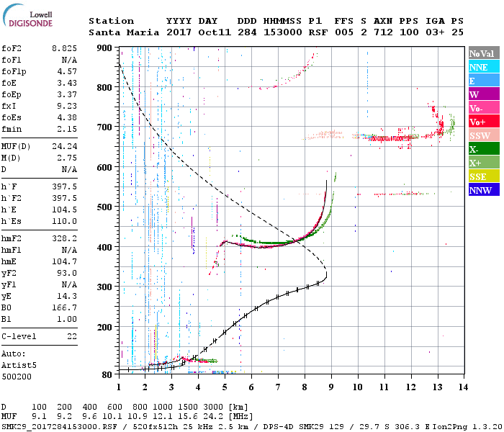Click the foF2 value 8.825
Viewport: 504px width, 432px height.
[64, 48]
